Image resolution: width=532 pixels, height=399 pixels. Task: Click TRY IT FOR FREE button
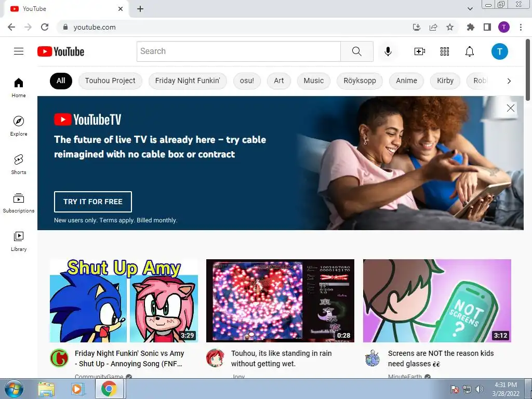[x=93, y=202]
